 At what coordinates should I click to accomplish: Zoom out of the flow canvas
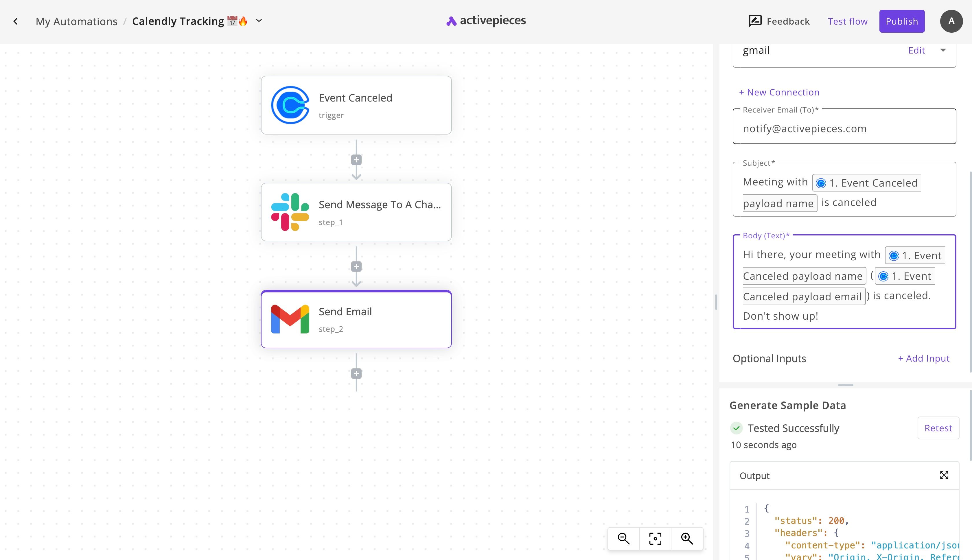tap(623, 539)
